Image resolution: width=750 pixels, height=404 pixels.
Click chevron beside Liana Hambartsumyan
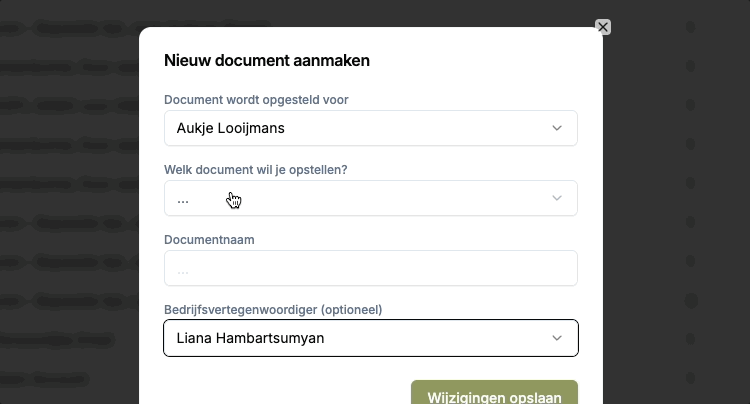coord(557,338)
